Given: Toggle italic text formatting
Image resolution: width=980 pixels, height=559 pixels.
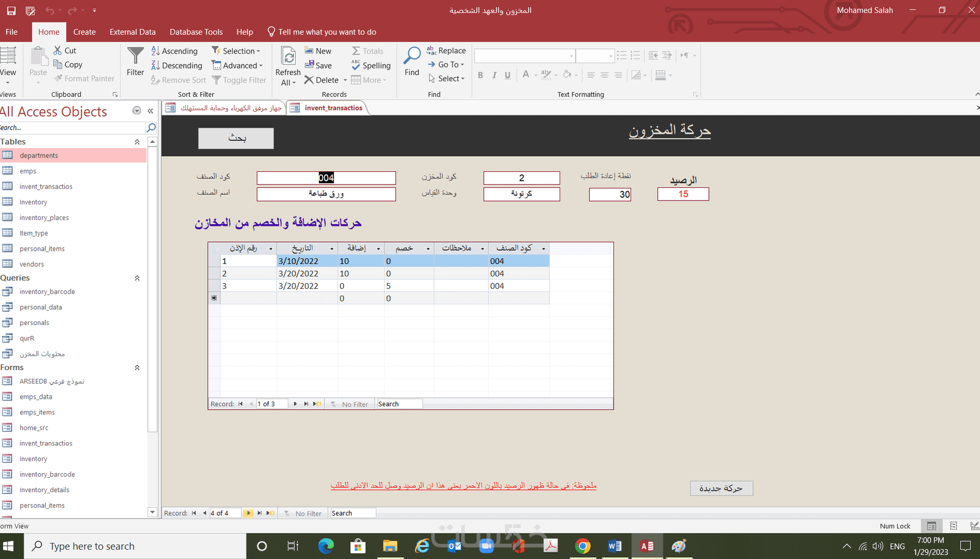Looking at the screenshot, I should 494,75.
